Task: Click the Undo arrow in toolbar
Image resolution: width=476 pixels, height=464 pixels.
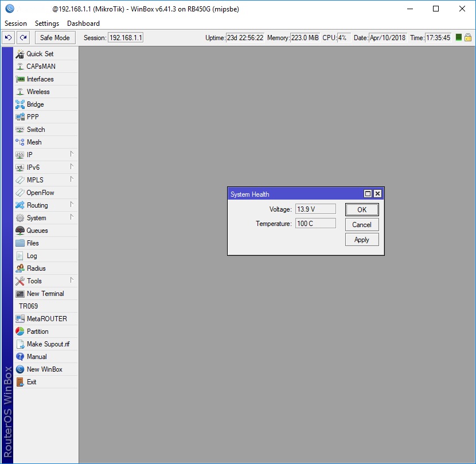Action: (8, 38)
